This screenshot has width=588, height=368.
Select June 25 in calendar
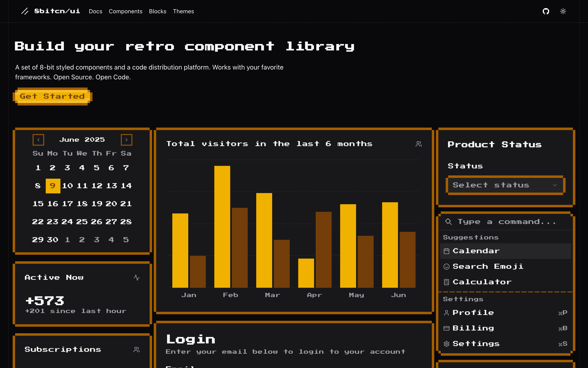[82, 222]
